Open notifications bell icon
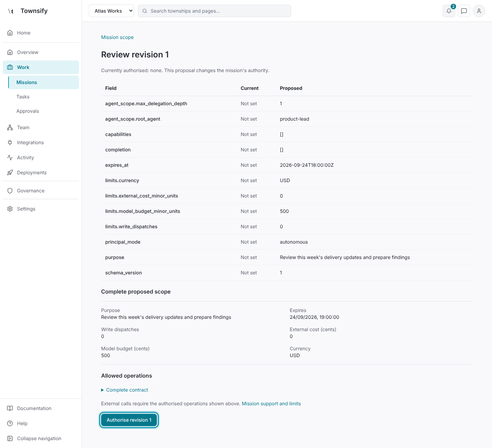The height and width of the screenshot is (448, 492). coord(449,11)
